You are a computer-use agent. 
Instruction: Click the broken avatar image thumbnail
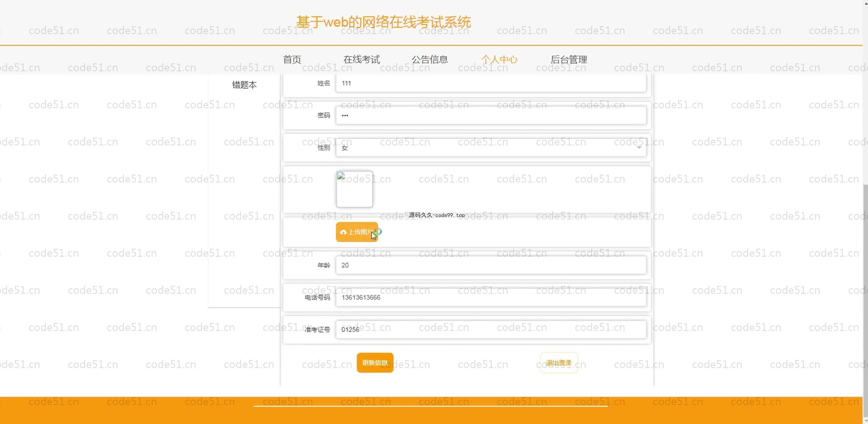[x=355, y=189]
